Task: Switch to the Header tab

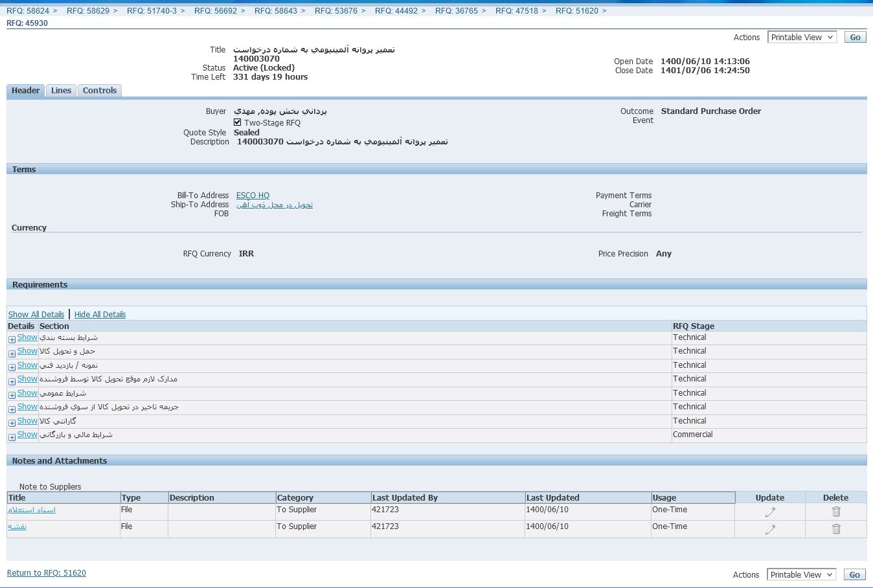Action: pos(25,91)
